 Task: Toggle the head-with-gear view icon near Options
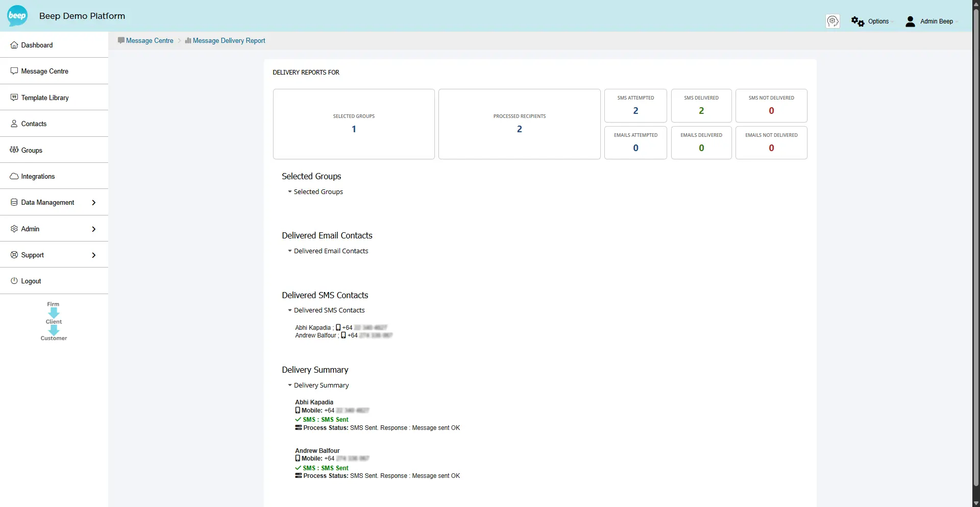pos(833,21)
